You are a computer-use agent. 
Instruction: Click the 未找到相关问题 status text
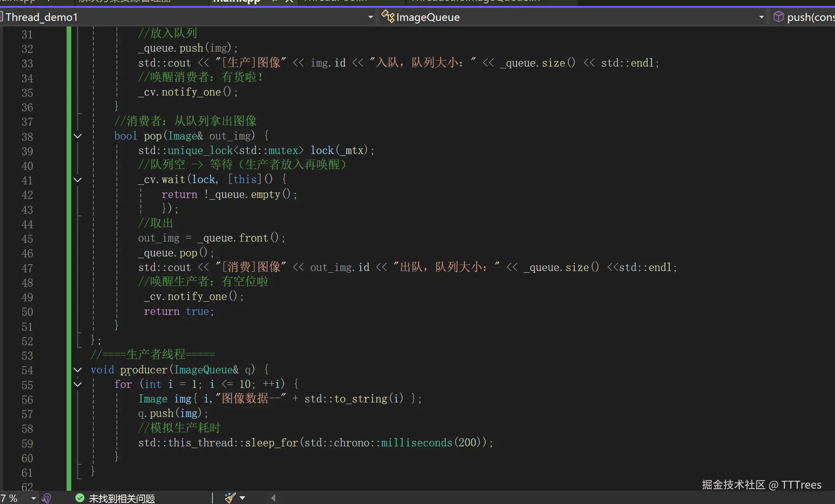(122, 498)
